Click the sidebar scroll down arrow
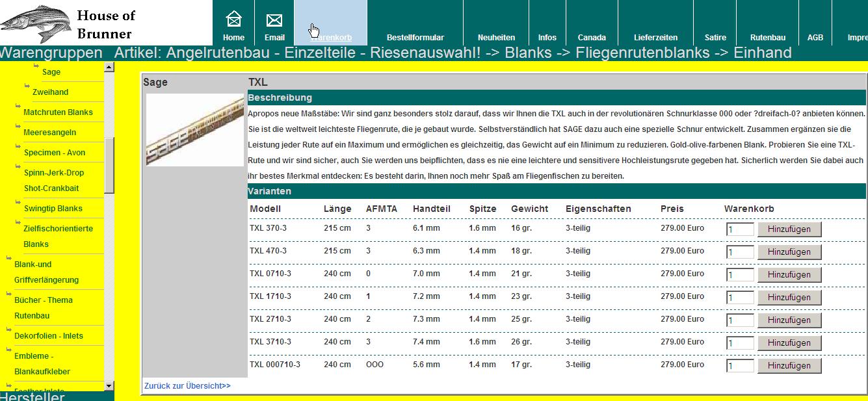 (x=109, y=386)
